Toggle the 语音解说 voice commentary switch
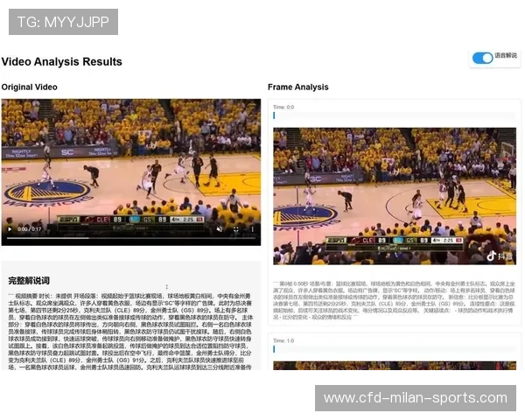Screen dimensions: 525x420 [482, 58]
